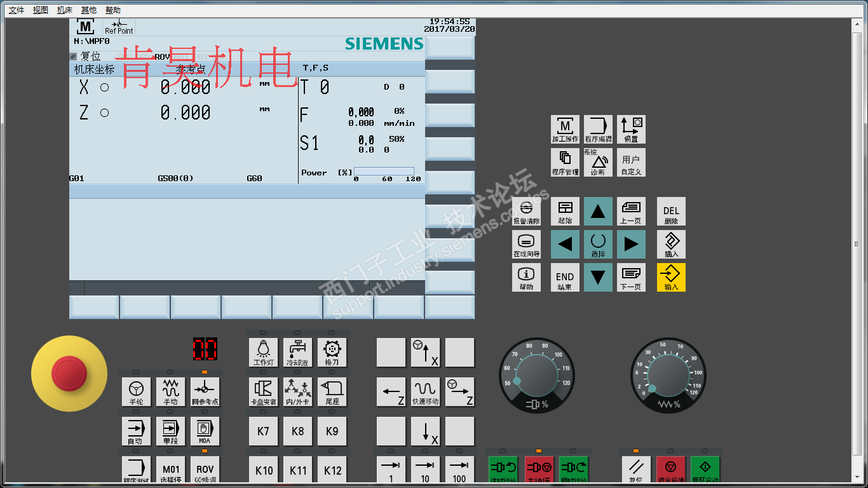Click the left arrow cursor key
868x488 pixels.
pos(565,245)
